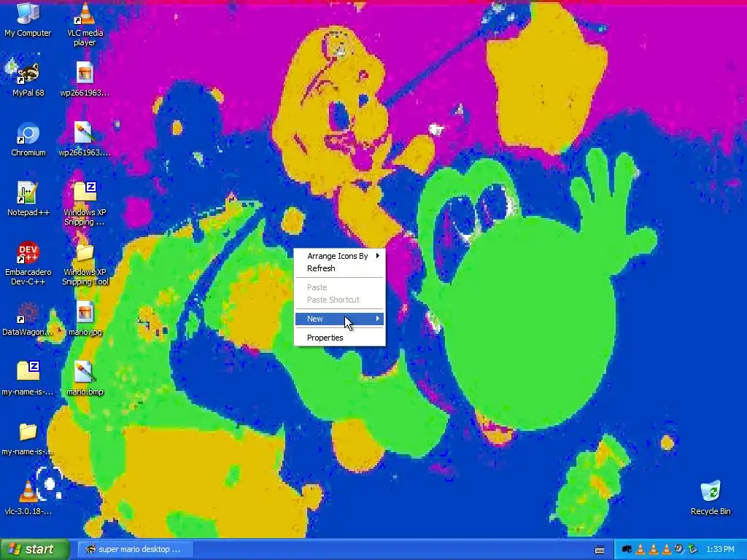
Task: Select the Chromium browser shortcut
Action: click(x=28, y=139)
